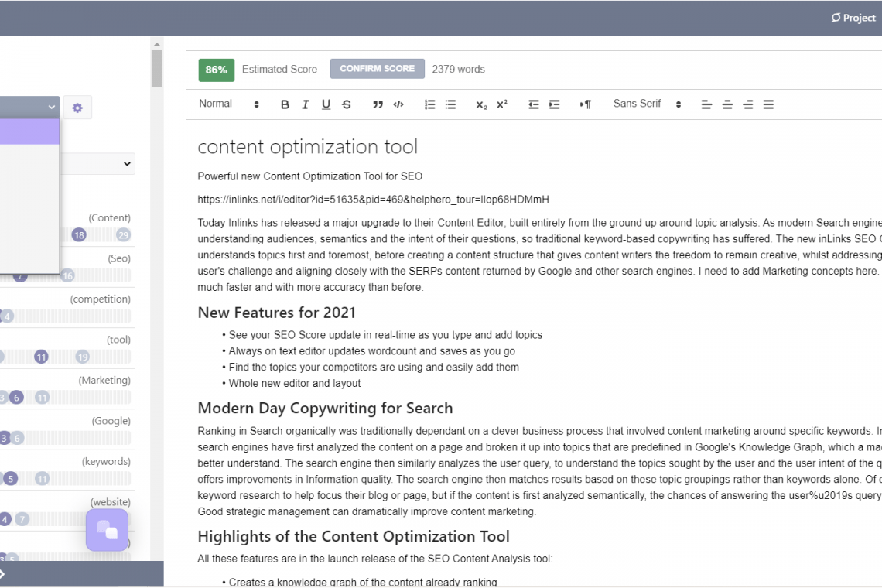The height and width of the screenshot is (588, 882).
Task: Align text left
Action: pos(706,104)
